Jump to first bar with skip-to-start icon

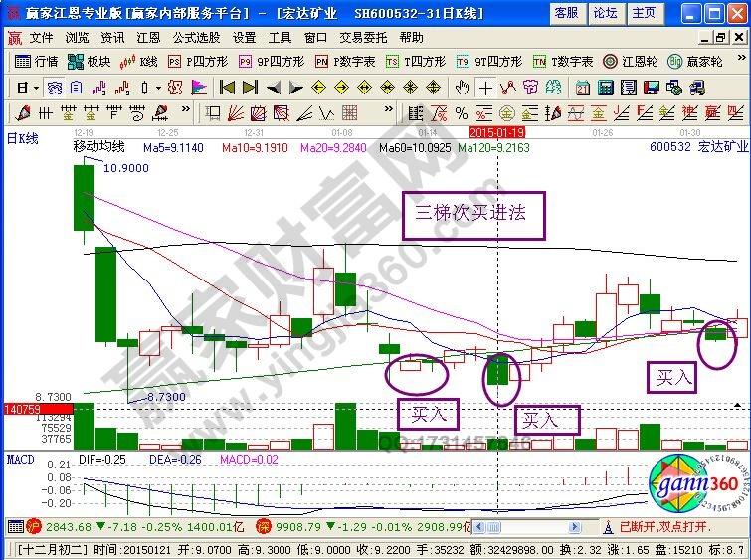(x=227, y=87)
